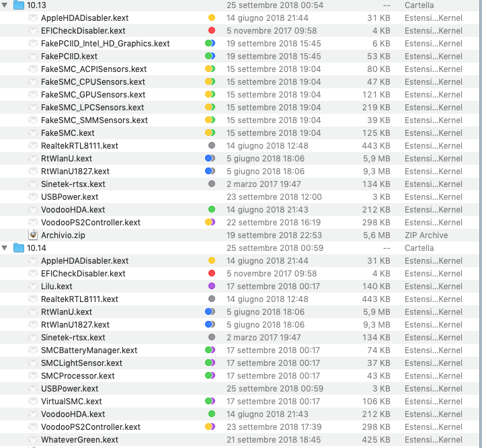Select RtWlanU1827.kext in the 10.13 folder
482x448 pixels.
[75, 172]
